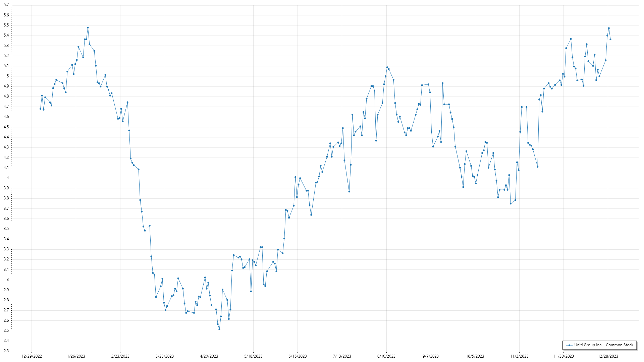Viewport: 644px width, 362px height.
Task: Click the 3/23/2023 date axis label
Action: click(x=165, y=356)
